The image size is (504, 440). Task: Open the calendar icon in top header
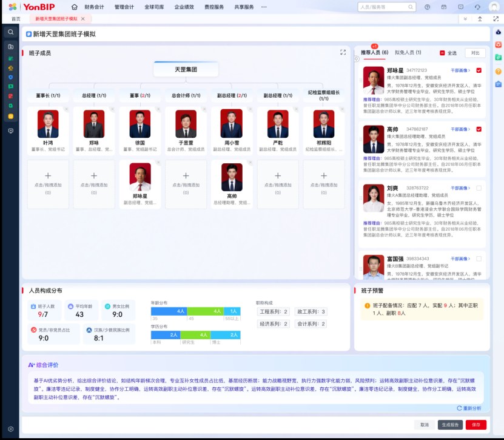click(x=444, y=7)
